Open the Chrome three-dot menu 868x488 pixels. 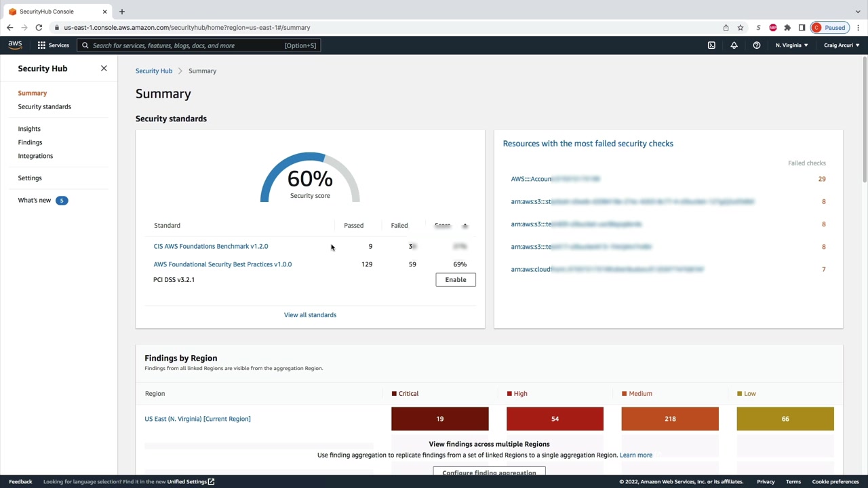tap(858, 28)
